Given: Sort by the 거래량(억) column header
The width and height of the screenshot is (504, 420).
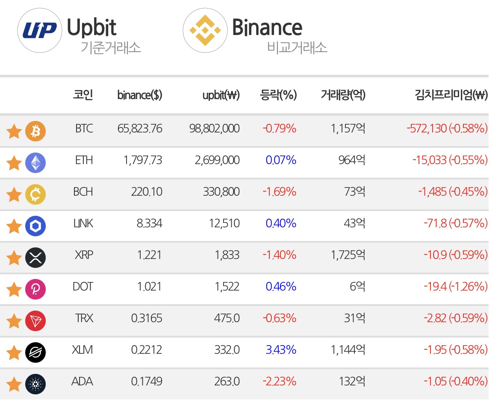Looking at the screenshot, I should click(x=343, y=95).
